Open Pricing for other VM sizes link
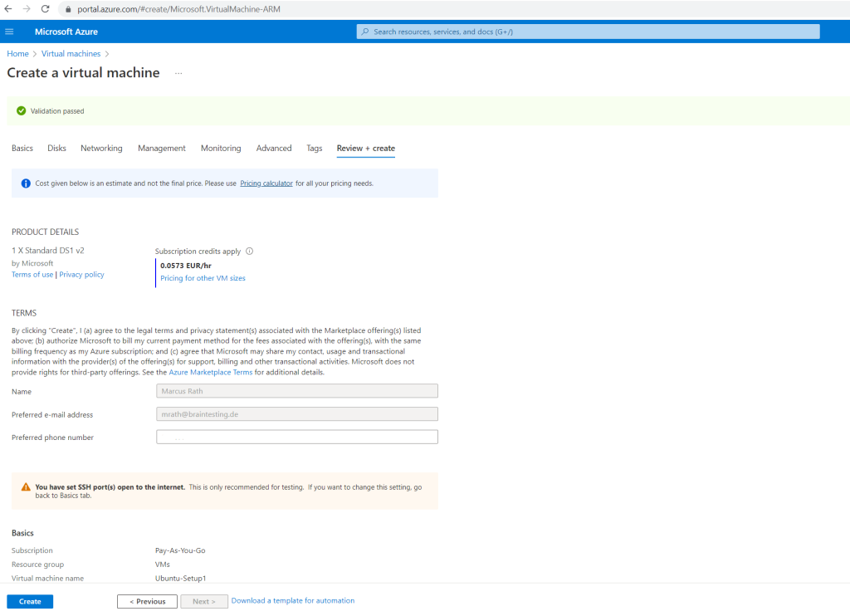The image size is (850, 616). click(x=203, y=278)
